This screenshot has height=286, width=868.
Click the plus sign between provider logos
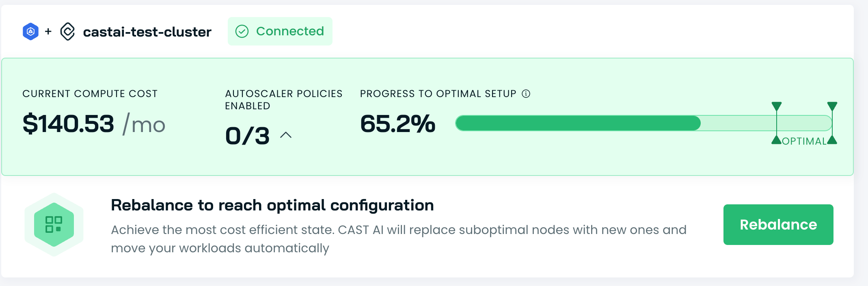click(x=48, y=31)
